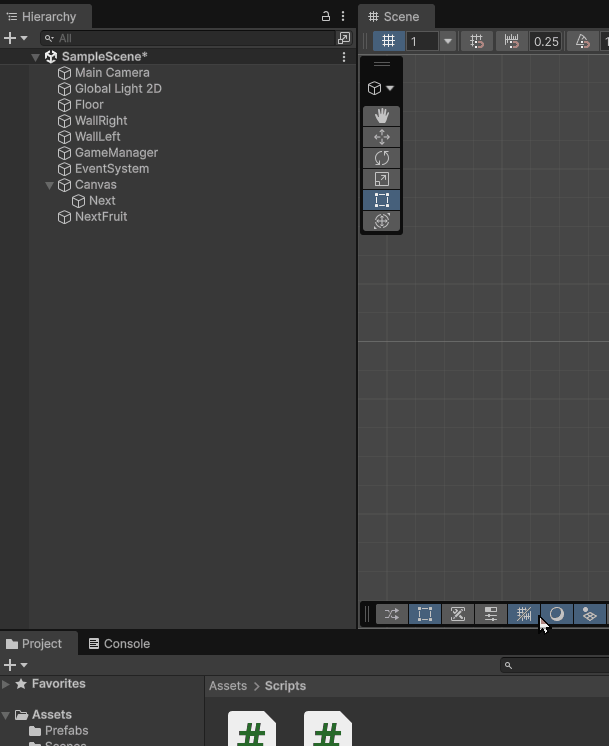Go to Assets in breadcrumb path
609x746 pixels.
[228, 686]
